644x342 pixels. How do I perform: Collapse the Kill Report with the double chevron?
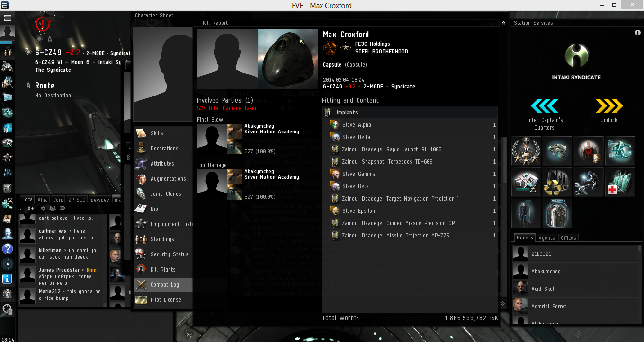click(503, 23)
